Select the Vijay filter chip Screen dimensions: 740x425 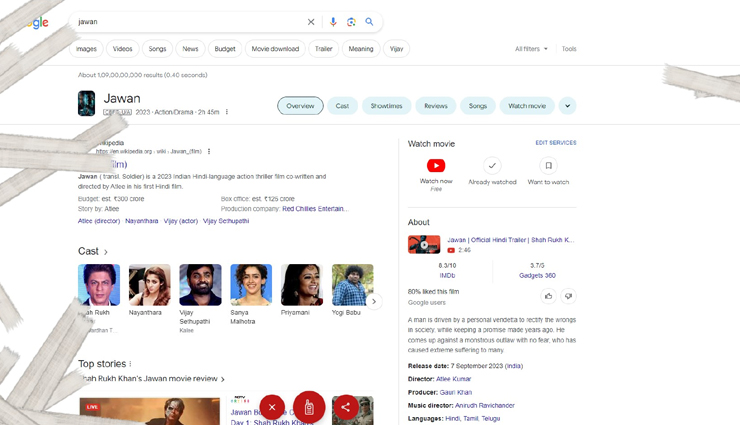[396, 49]
